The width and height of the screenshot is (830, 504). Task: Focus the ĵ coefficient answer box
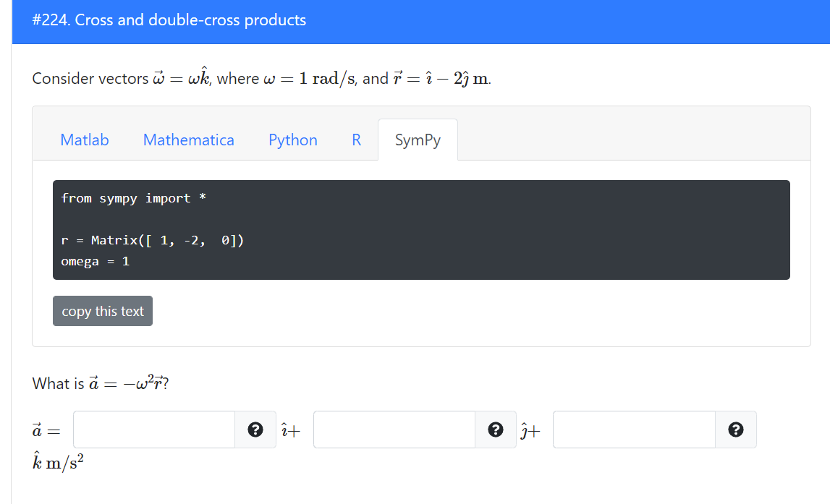394,430
